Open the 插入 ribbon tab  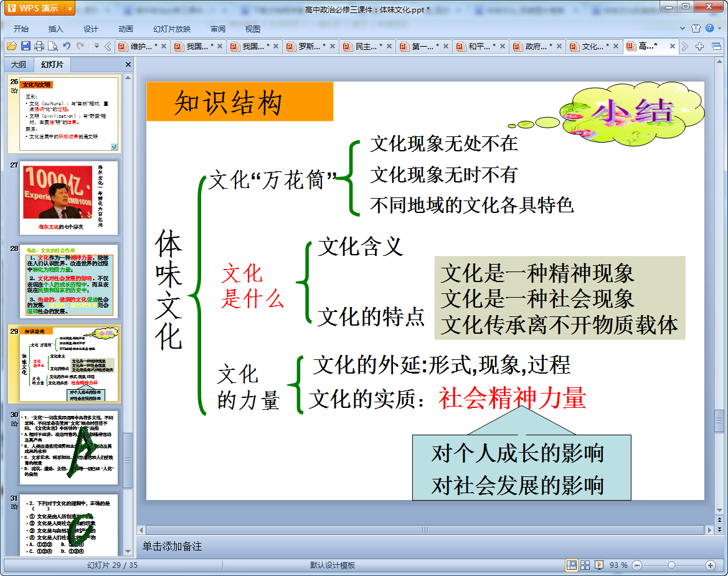pyautogui.click(x=55, y=29)
